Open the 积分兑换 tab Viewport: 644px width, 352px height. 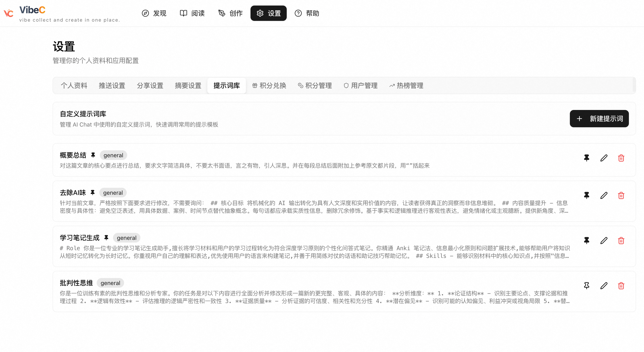[x=269, y=85]
